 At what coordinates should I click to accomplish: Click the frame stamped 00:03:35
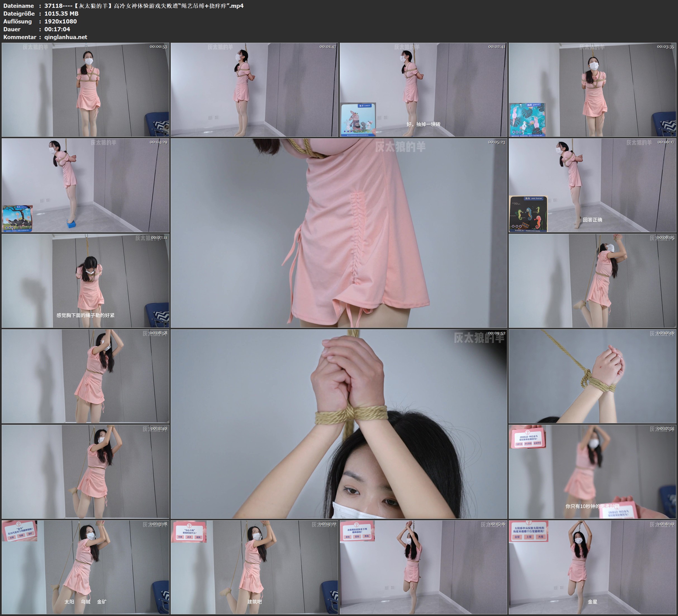[x=592, y=89]
